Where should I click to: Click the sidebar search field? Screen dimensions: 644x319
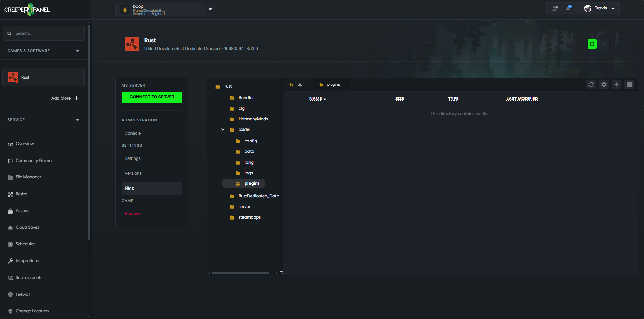[x=43, y=33]
